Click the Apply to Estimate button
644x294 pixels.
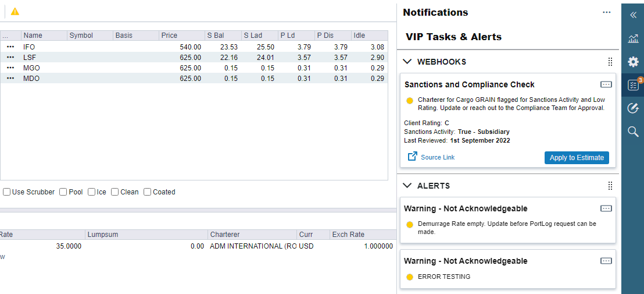577,158
